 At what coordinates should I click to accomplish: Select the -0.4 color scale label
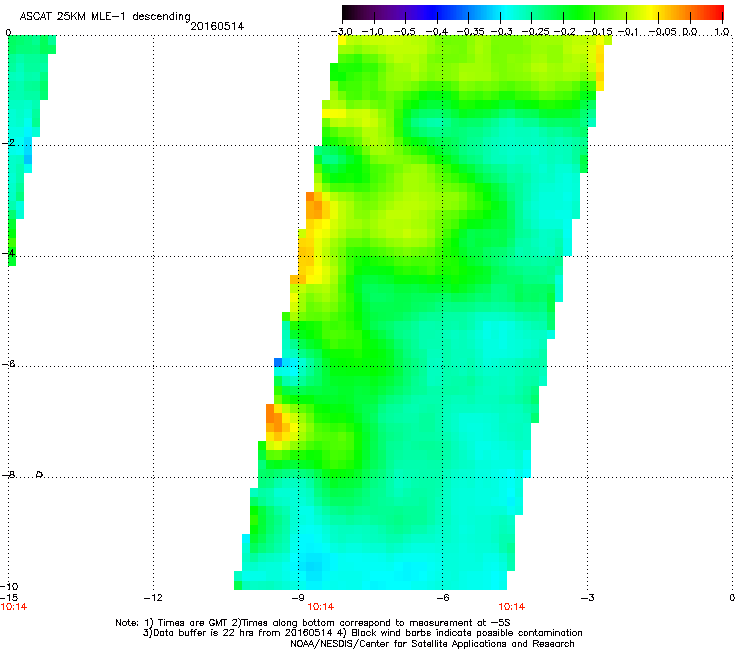pyautogui.click(x=437, y=32)
